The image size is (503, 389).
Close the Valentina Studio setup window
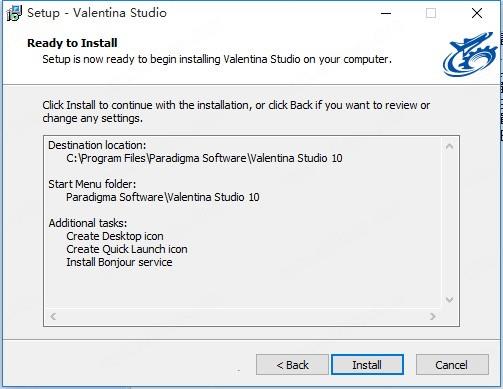(477, 13)
